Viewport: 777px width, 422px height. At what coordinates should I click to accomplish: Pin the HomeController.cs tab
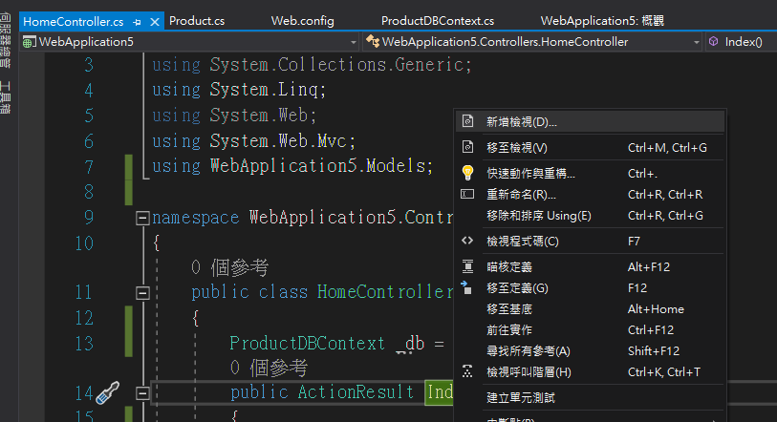[x=137, y=21]
